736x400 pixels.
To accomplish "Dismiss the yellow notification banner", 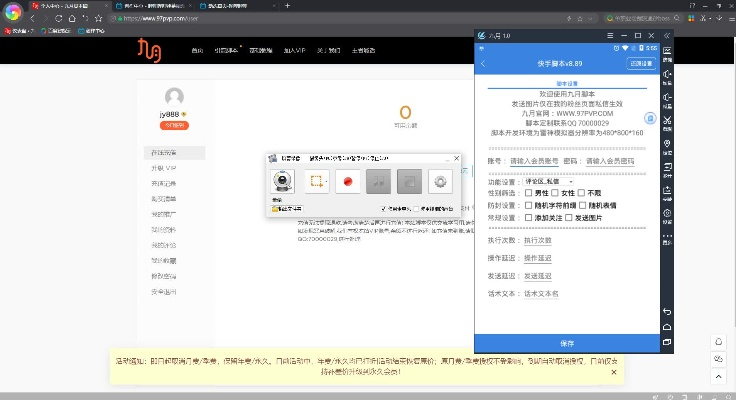I will pyautogui.click(x=613, y=372).
